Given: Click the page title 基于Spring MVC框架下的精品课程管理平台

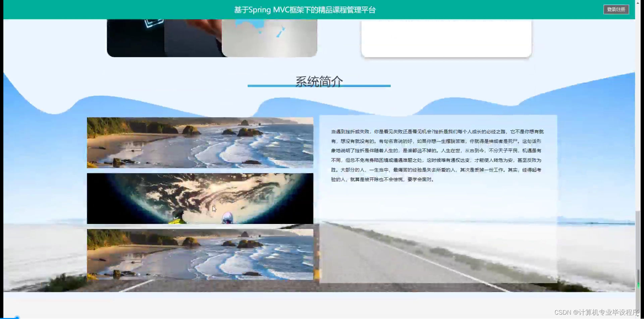Looking at the screenshot, I should (305, 10).
